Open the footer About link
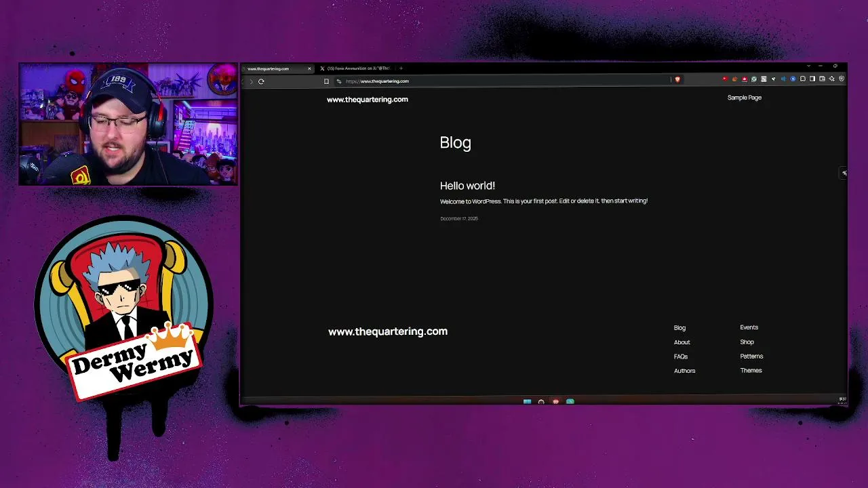The width and height of the screenshot is (868, 488). click(682, 342)
